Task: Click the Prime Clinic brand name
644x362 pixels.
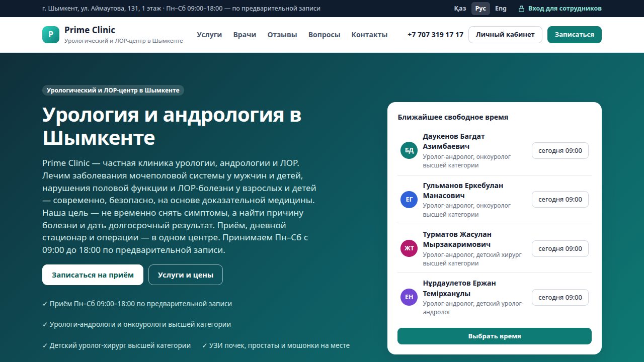Action: click(x=90, y=30)
